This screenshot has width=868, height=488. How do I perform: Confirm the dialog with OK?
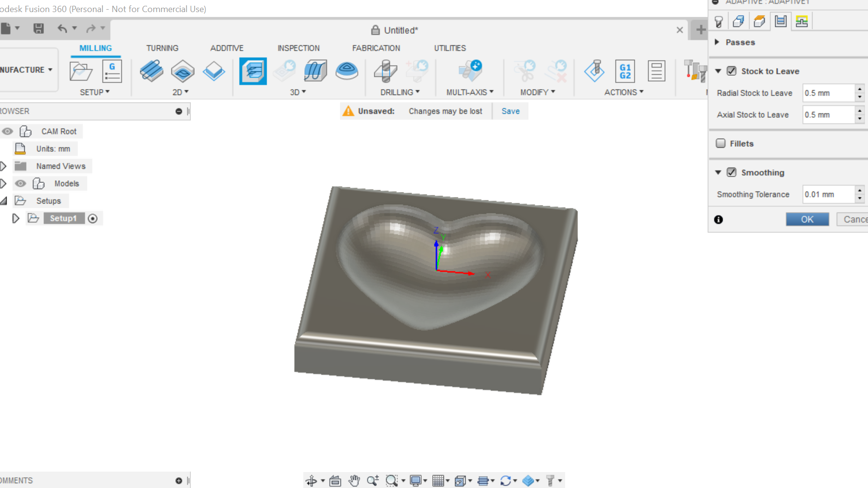point(807,219)
